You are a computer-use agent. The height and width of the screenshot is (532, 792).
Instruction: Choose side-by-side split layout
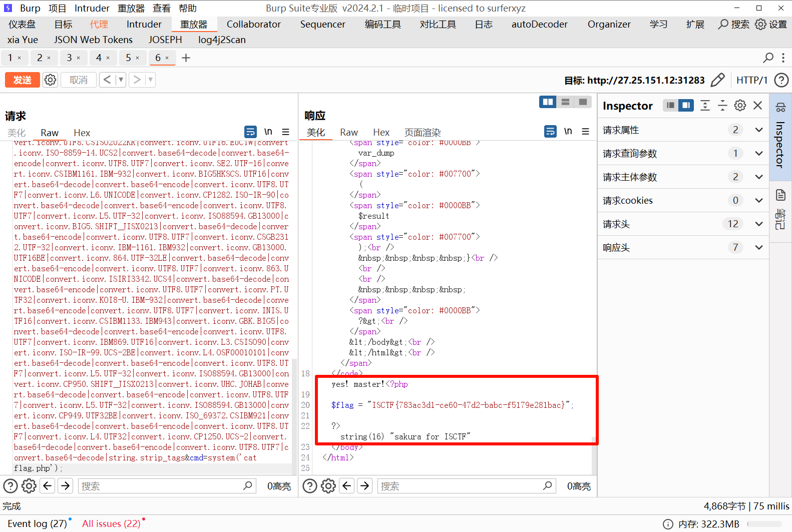coord(548,102)
